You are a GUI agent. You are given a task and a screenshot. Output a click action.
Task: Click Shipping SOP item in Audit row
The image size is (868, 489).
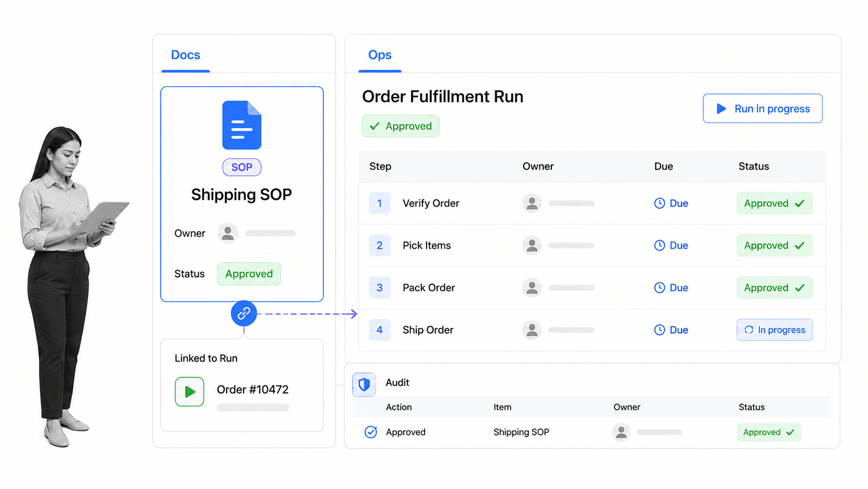click(521, 432)
